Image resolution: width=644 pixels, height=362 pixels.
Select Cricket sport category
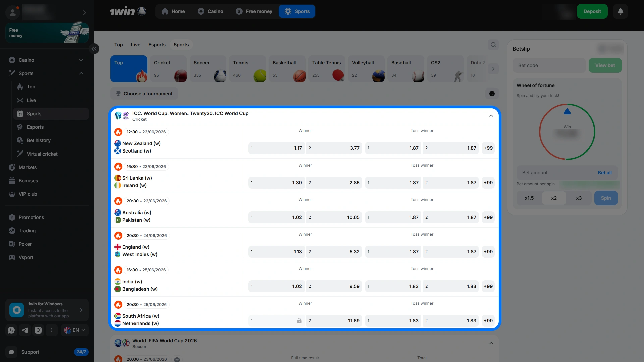(x=168, y=69)
